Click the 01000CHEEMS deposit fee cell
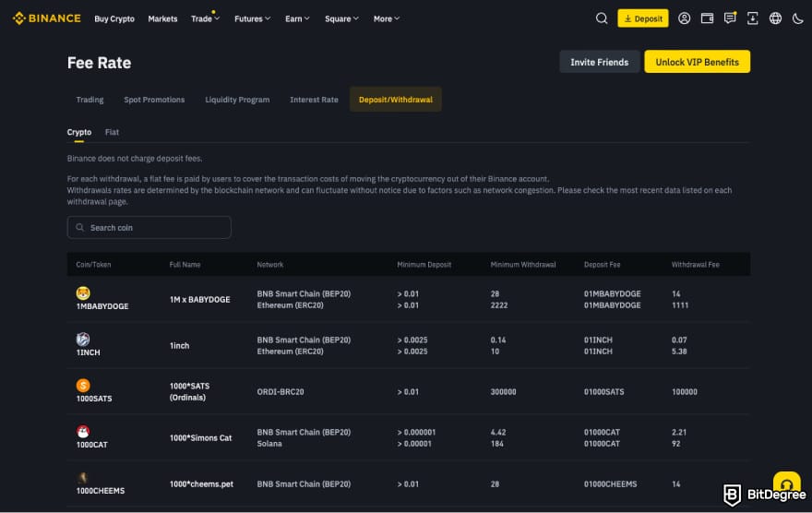The width and height of the screenshot is (812, 513). click(610, 484)
